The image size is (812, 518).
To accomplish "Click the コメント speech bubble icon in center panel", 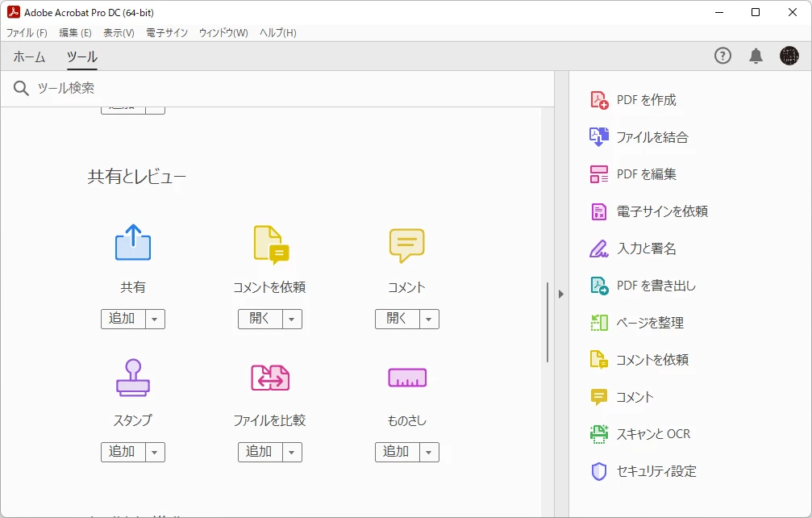I will click(x=407, y=245).
